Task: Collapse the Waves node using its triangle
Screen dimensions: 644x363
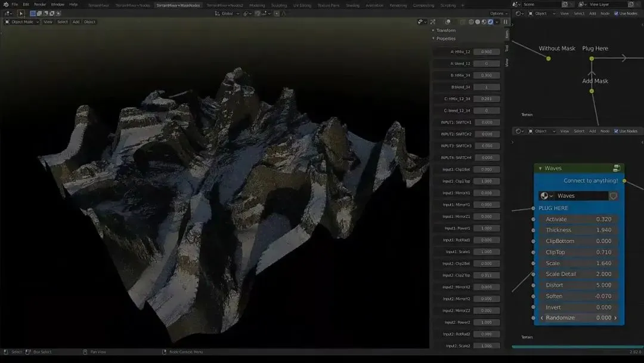Action: [x=540, y=168]
